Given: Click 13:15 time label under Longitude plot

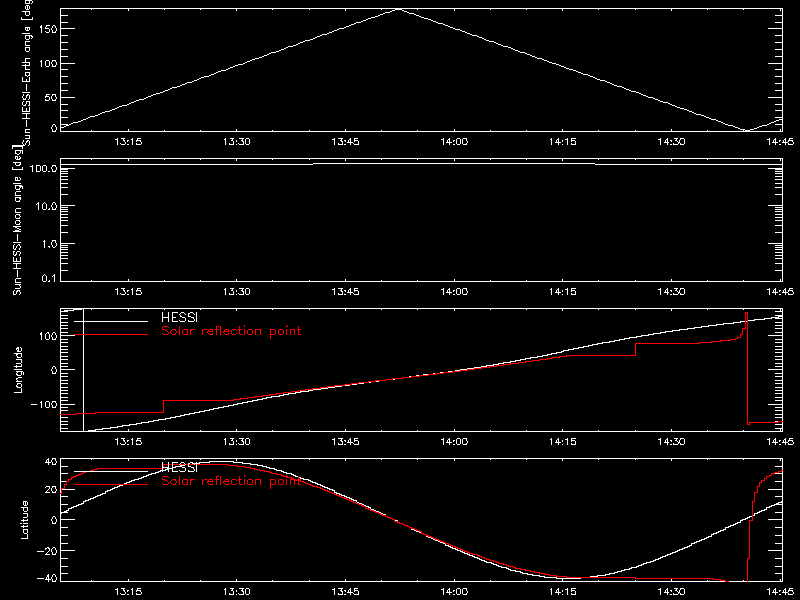Looking at the screenshot, I should click(128, 442).
